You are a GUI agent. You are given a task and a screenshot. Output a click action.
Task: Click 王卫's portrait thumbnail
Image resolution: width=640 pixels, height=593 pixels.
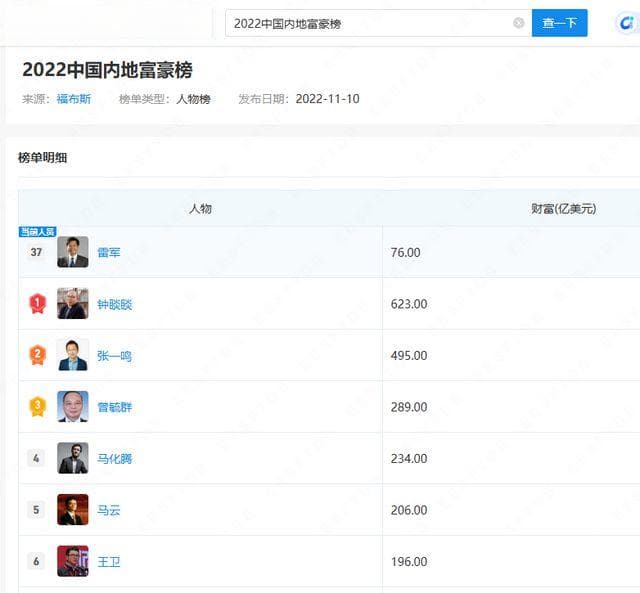(73, 561)
